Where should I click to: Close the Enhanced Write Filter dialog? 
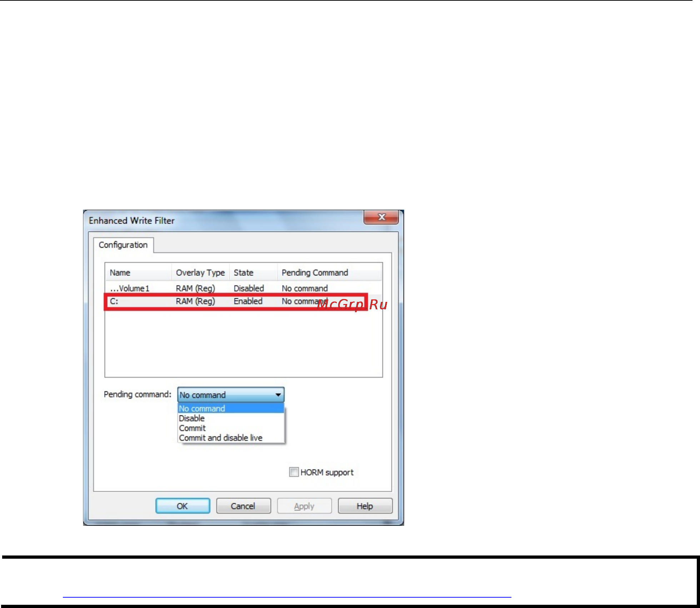pyautogui.click(x=381, y=217)
